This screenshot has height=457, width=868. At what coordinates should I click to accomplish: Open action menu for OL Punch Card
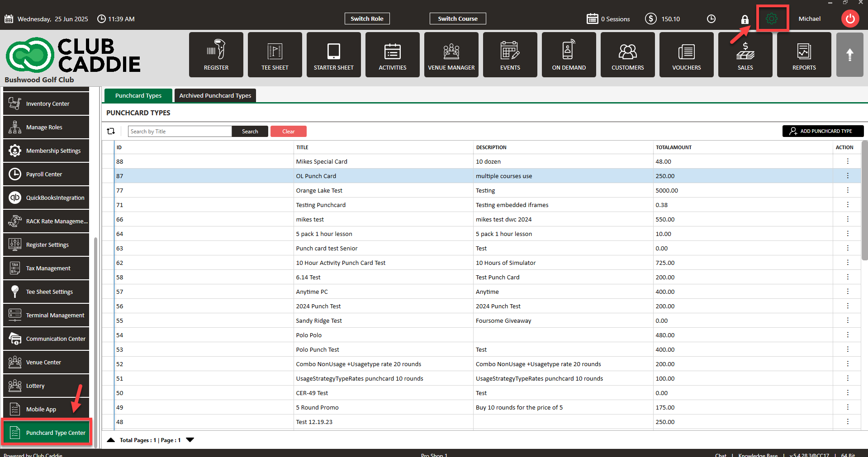coord(848,176)
